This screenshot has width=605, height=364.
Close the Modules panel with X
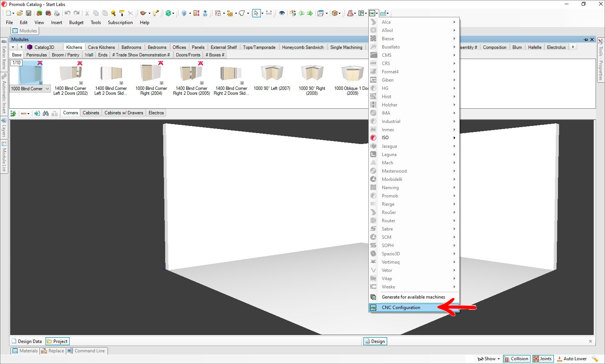pyautogui.click(x=592, y=39)
